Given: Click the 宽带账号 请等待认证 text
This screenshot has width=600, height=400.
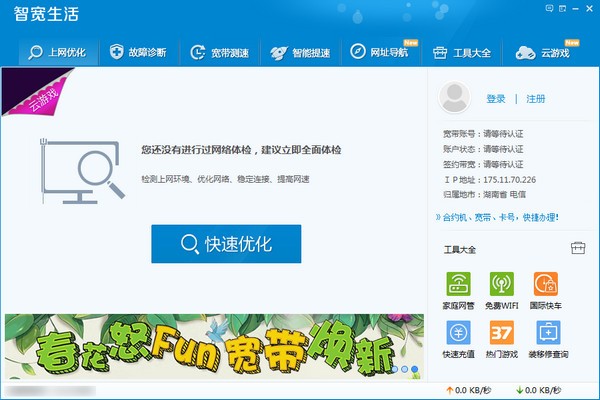Looking at the screenshot, I should pos(483,134).
